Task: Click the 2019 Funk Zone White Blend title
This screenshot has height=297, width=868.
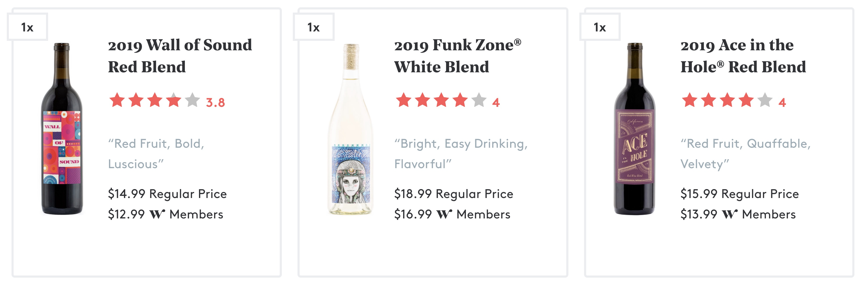Action: pos(458,56)
